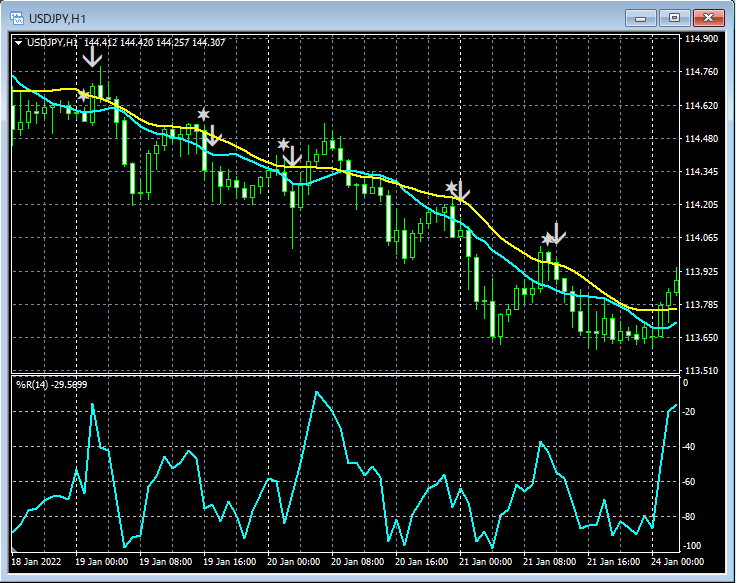Click the 19 Jan 08:00 time label
The image size is (737, 583).
point(165,562)
